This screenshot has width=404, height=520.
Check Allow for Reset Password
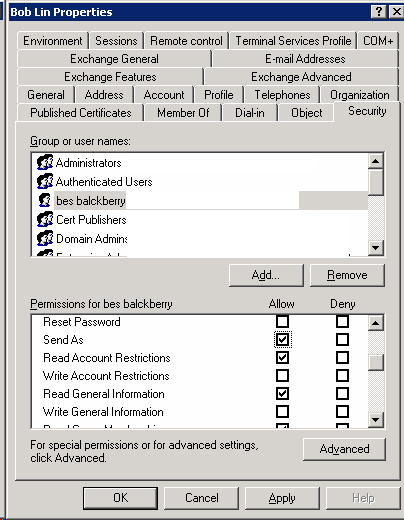(x=282, y=322)
